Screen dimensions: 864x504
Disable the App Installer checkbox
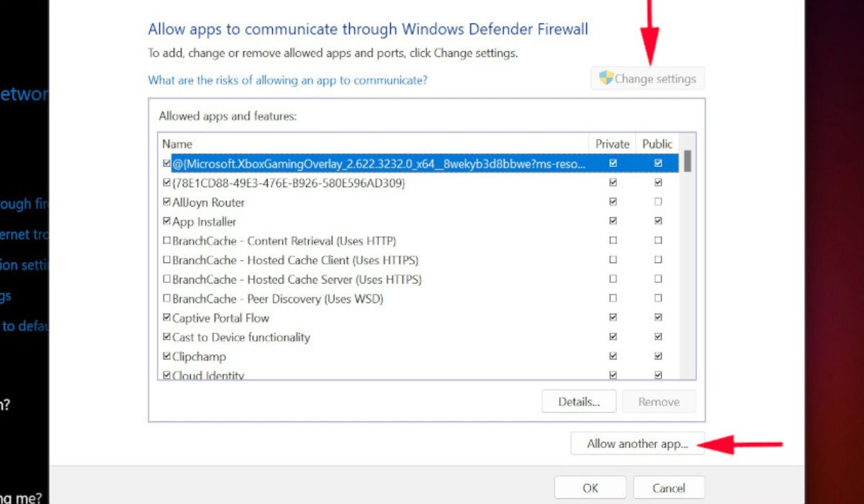click(168, 221)
